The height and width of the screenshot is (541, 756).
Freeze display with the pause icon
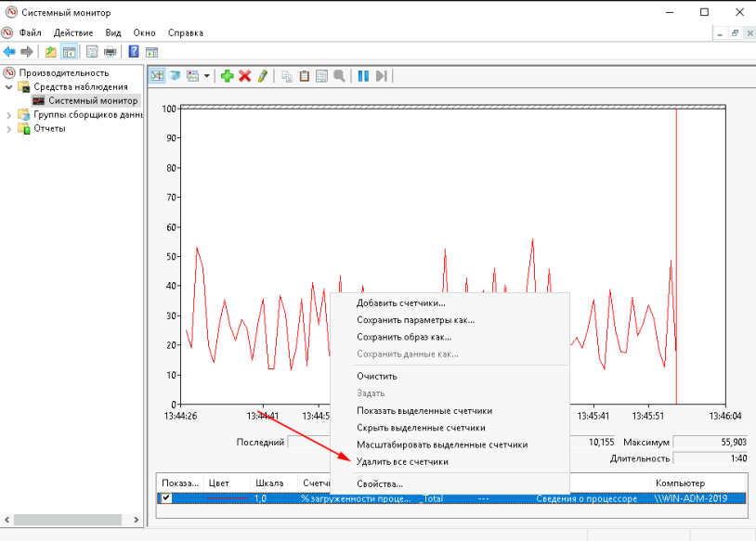click(x=364, y=76)
